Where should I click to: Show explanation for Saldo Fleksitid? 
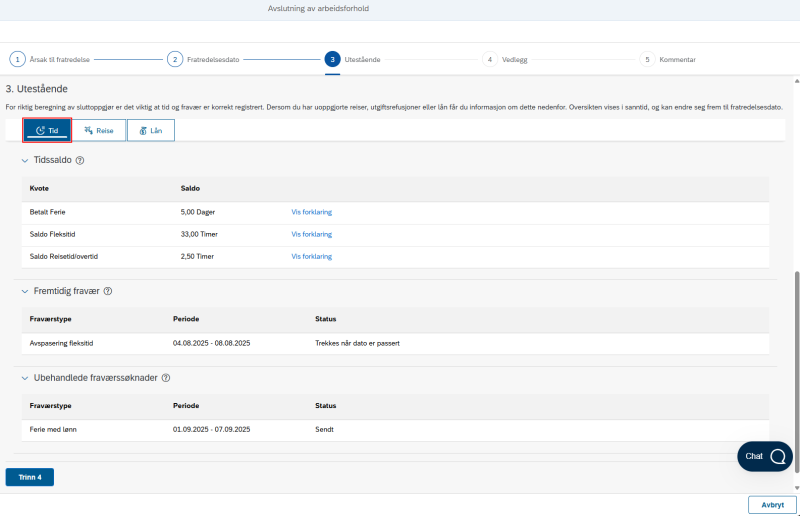[x=311, y=234]
